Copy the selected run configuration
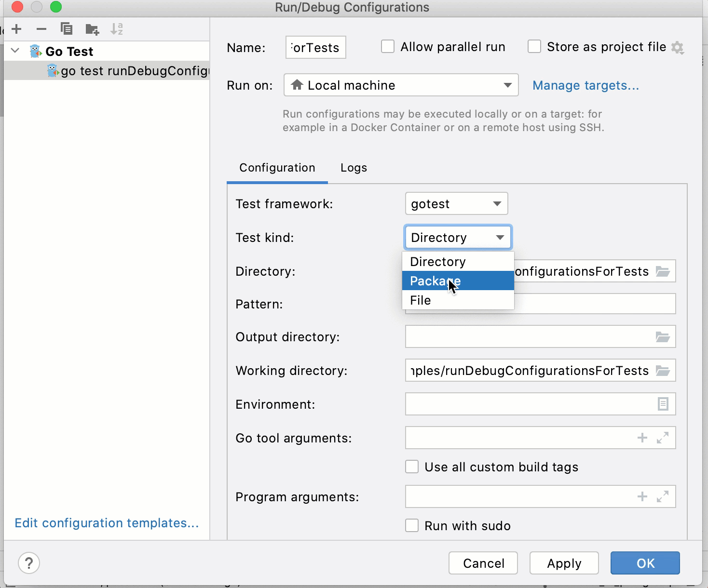 pyautogui.click(x=67, y=29)
